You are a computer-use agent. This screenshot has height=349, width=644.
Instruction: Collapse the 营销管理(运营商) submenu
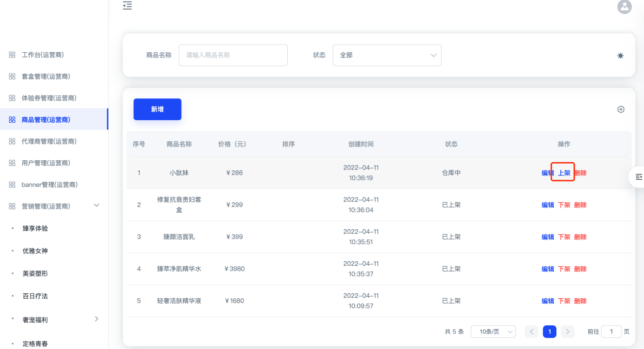(96, 205)
